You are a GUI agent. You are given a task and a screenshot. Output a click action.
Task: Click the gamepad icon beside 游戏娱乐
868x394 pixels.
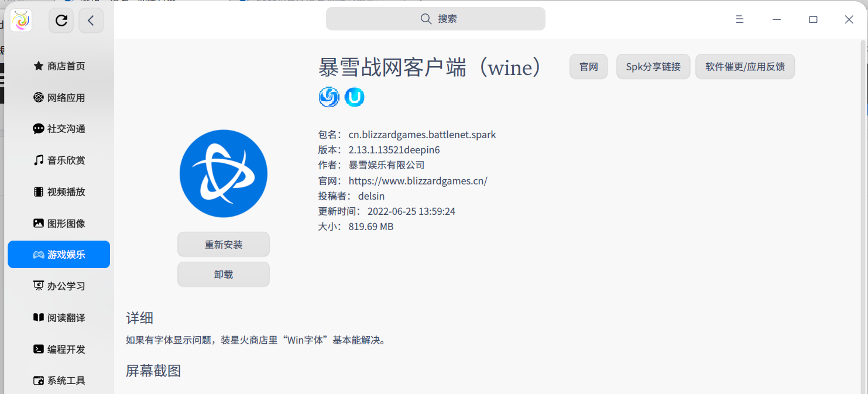click(39, 255)
